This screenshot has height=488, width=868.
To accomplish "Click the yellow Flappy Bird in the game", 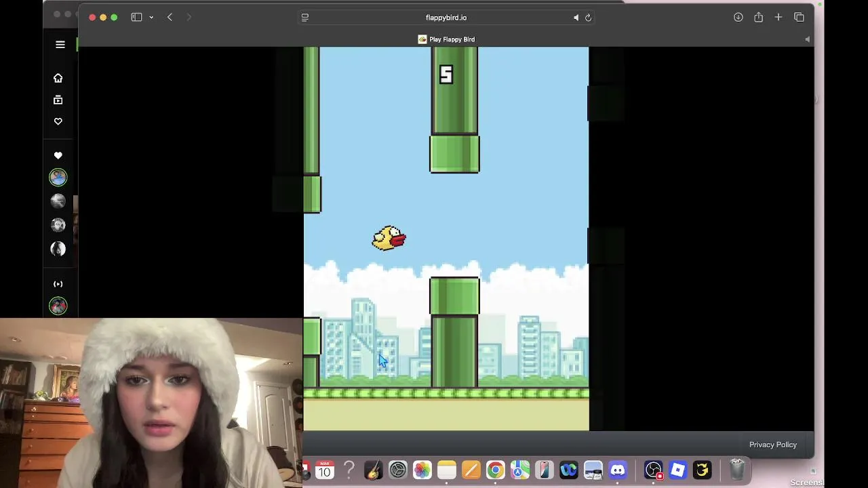I will click(389, 238).
